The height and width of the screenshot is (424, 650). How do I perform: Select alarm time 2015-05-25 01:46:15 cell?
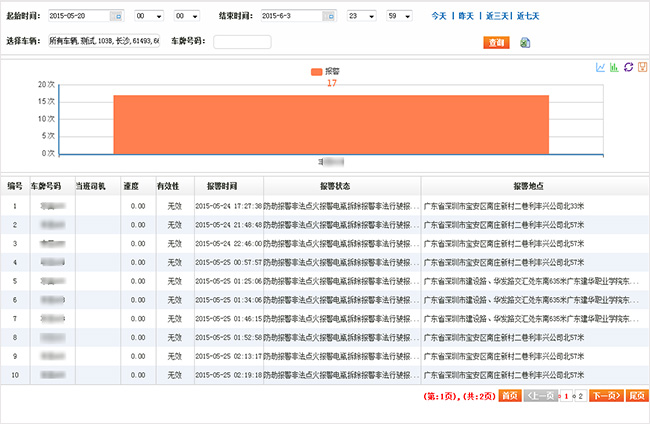(x=228, y=319)
